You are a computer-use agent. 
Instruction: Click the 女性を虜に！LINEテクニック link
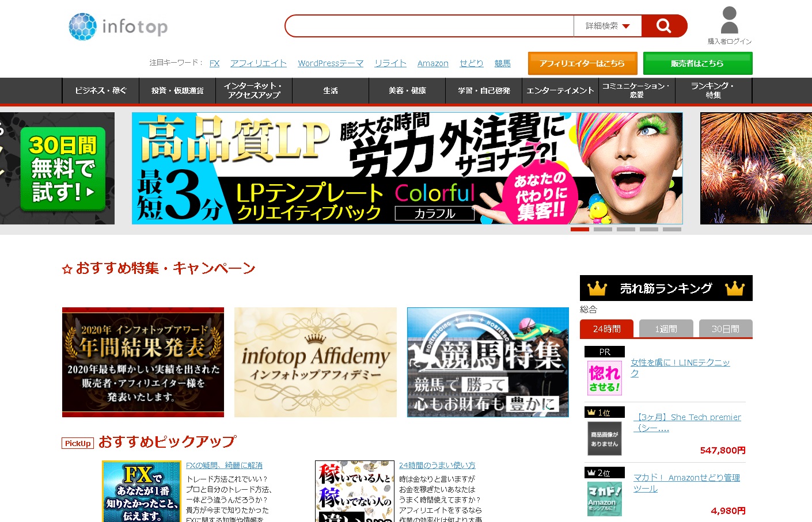(x=680, y=368)
